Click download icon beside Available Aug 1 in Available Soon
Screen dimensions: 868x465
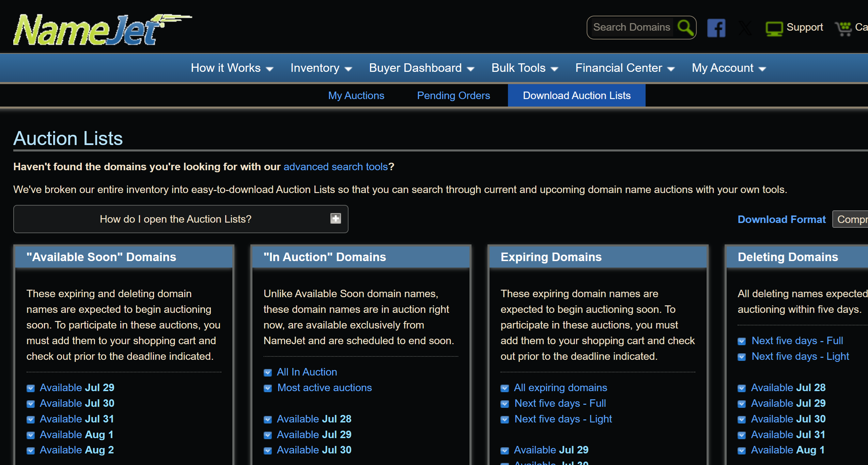point(31,435)
